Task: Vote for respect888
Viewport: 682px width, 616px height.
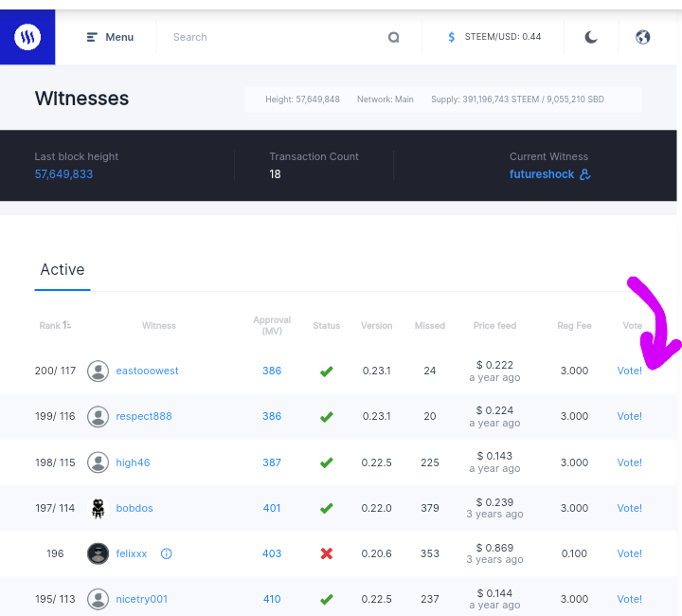Action: (x=629, y=416)
